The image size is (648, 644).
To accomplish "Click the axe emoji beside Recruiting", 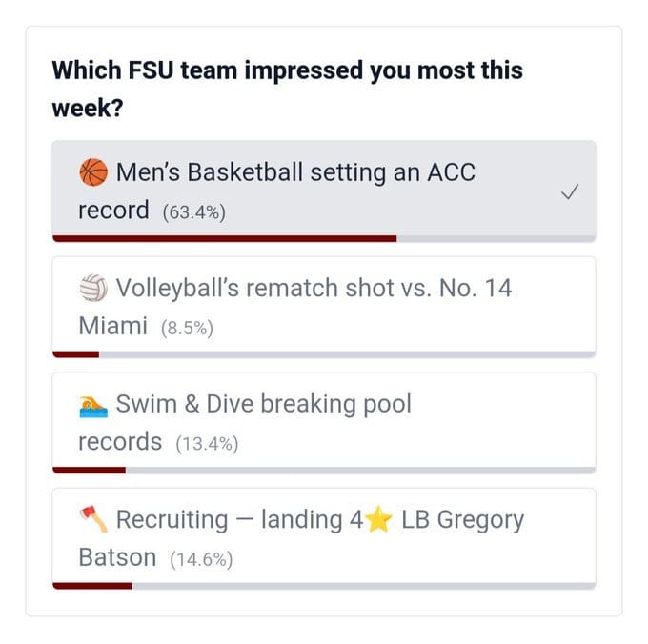I will [x=93, y=520].
